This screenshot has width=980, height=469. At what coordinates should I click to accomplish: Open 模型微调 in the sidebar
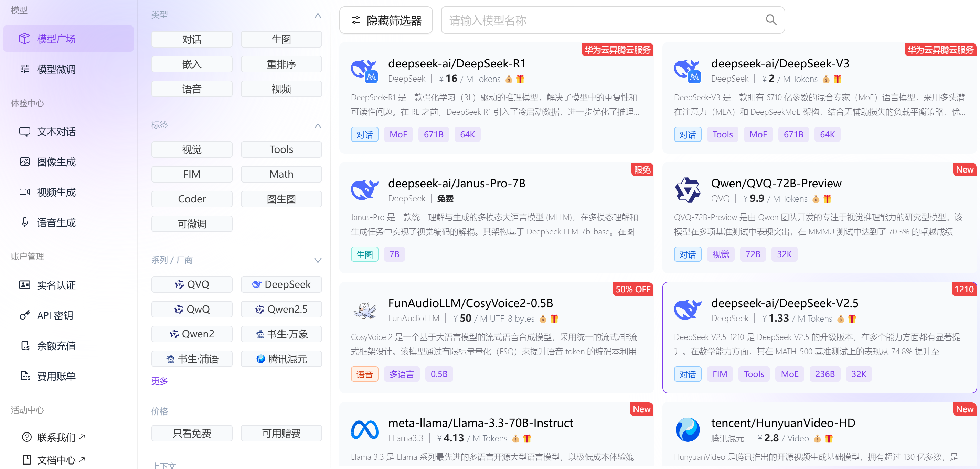(56, 69)
